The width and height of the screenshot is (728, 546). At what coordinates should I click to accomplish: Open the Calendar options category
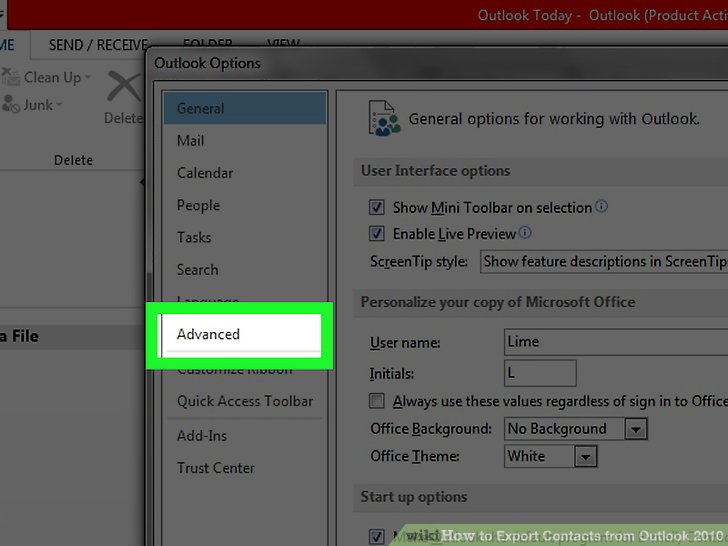245,173
